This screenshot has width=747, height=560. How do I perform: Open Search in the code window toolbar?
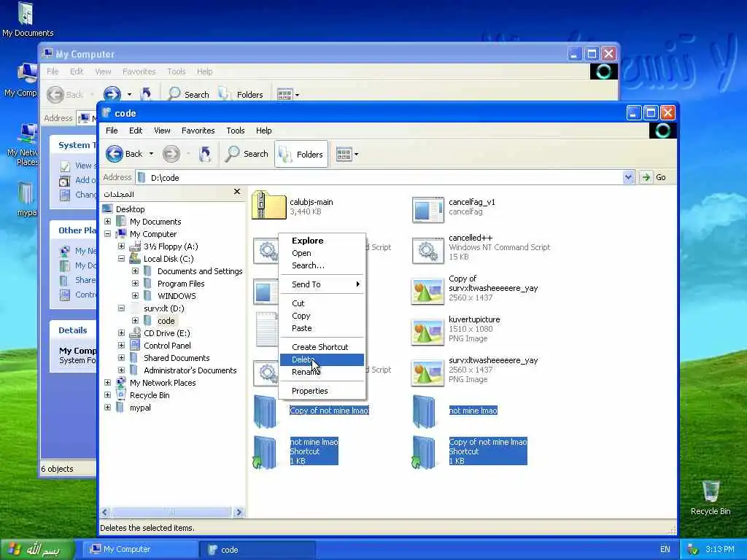click(x=247, y=154)
